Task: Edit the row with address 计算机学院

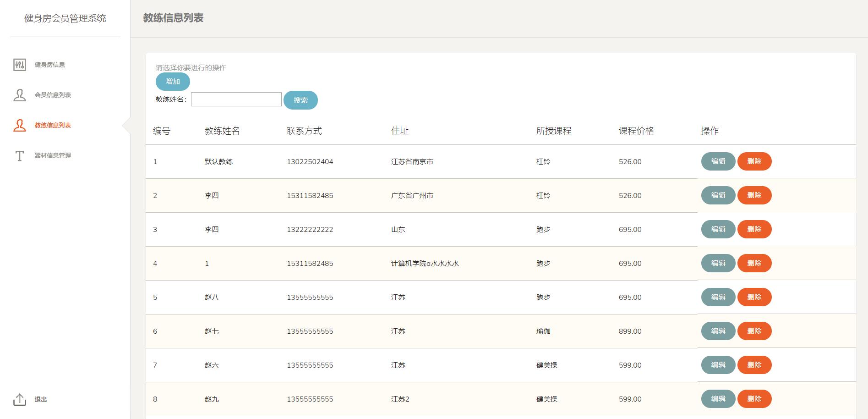Action: click(x=718, y=263)
